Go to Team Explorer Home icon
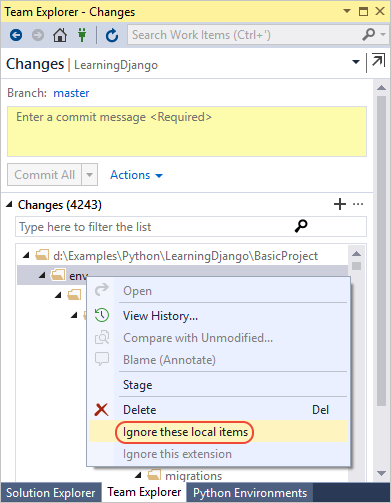 [x=60, y=35]
